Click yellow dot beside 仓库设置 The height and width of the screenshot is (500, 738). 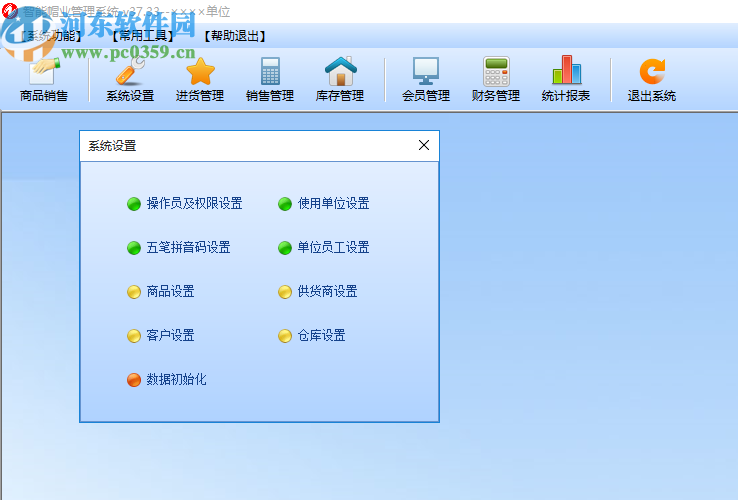point(285,336)
